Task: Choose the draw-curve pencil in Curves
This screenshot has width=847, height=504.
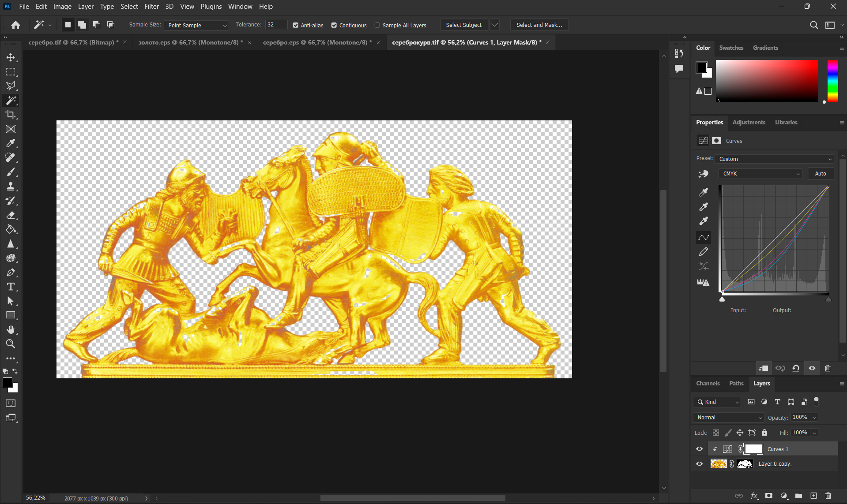Action: click(703, 252)
